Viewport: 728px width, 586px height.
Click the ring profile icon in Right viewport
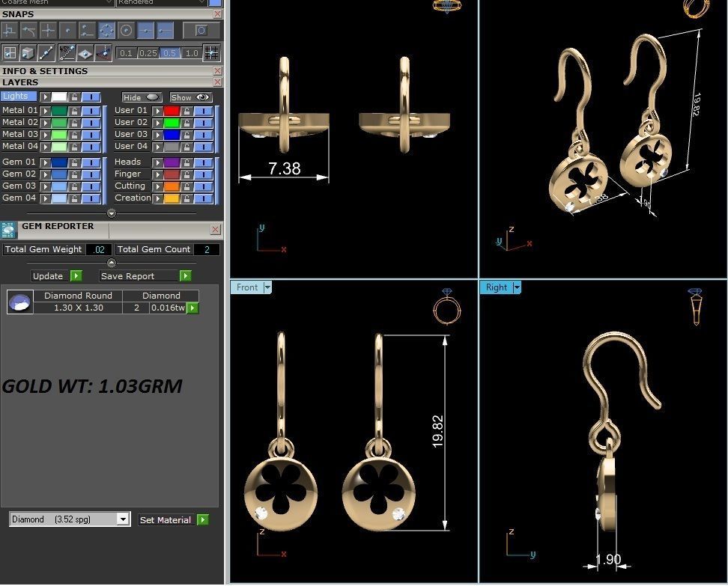click(696, 306)
